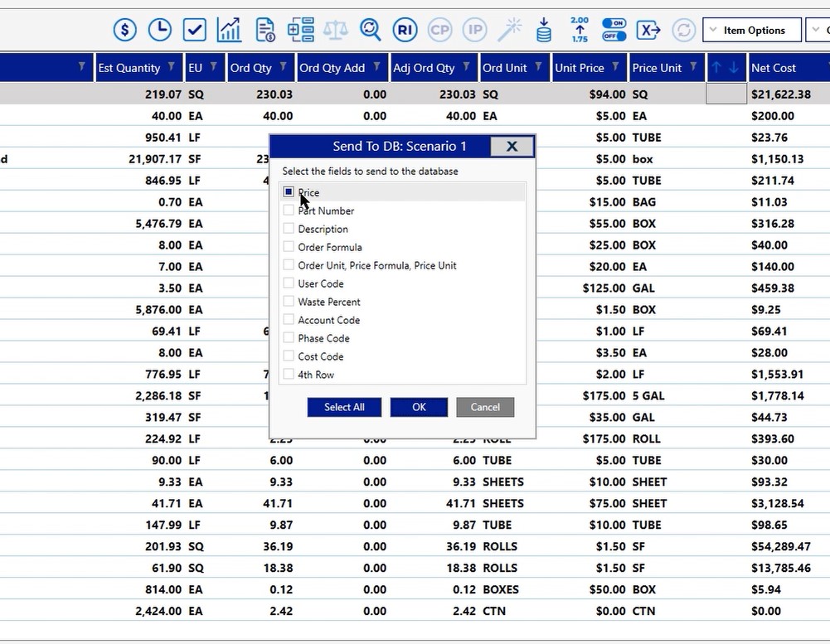Toggle the ON/OFF switch icon
Image resolution: width=830 pixels, height=644 pixels.
click(x=614, y=31)
